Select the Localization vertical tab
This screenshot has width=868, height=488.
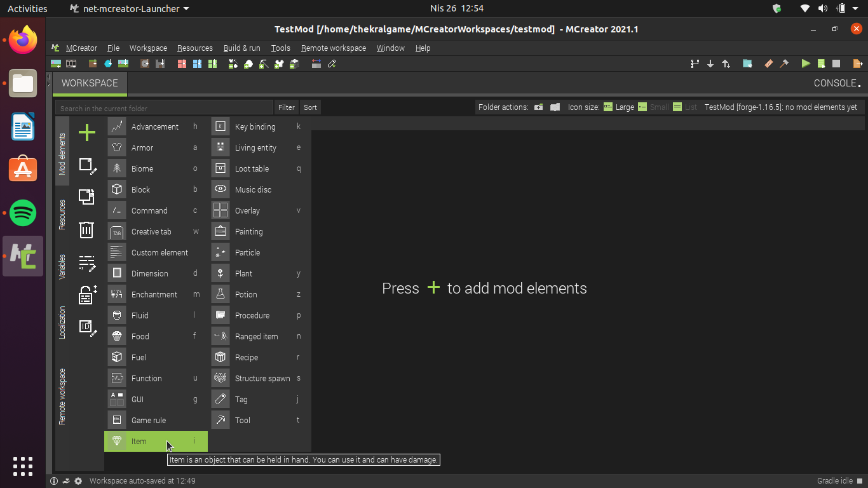tap(62, 322)
